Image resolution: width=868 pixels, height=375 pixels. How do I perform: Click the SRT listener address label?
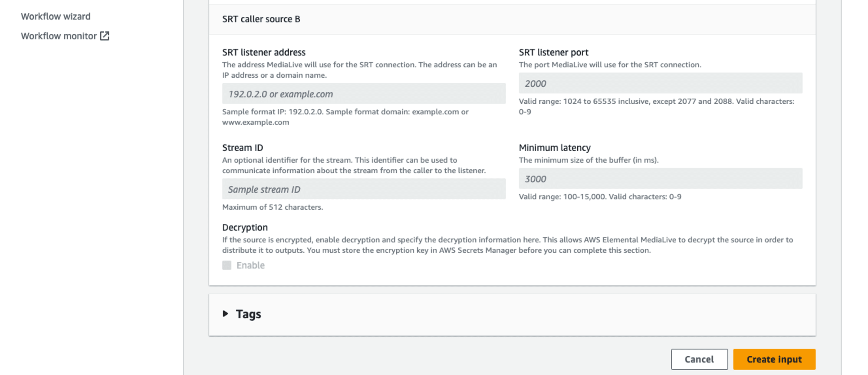[264, 52]
